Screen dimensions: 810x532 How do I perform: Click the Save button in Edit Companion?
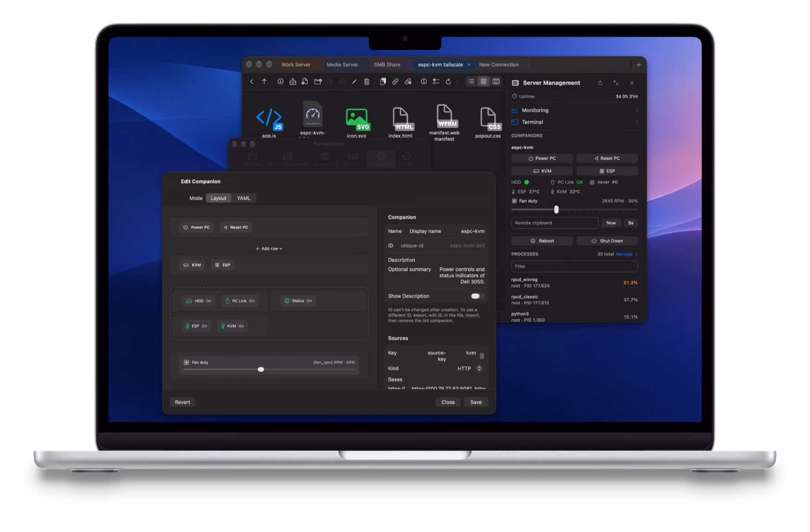(476, 402)
